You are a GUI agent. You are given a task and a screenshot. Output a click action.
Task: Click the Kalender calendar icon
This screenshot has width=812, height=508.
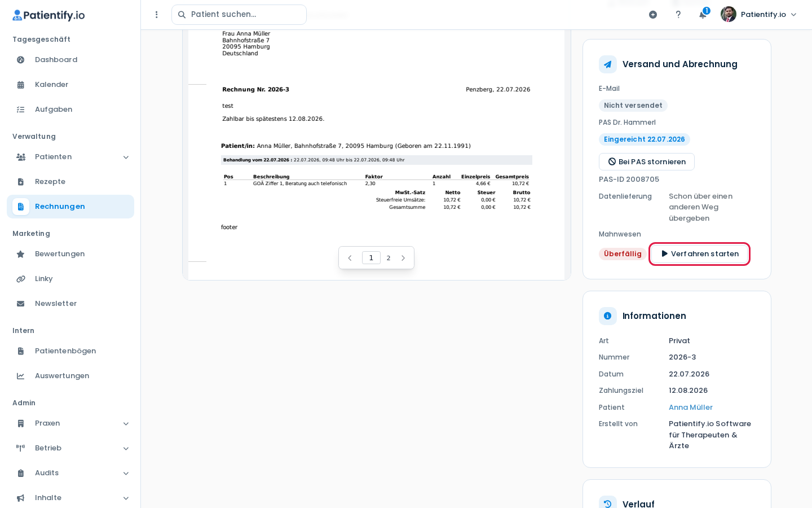[21, 85]
